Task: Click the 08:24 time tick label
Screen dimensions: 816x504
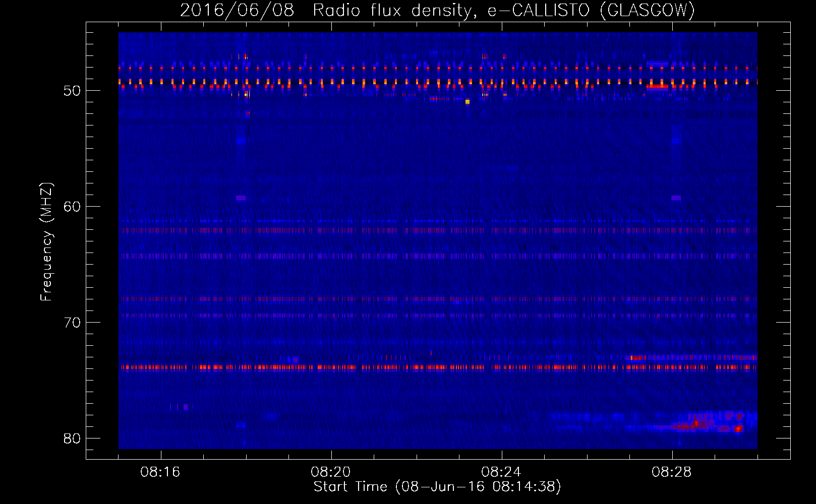Action: point(501,472)
